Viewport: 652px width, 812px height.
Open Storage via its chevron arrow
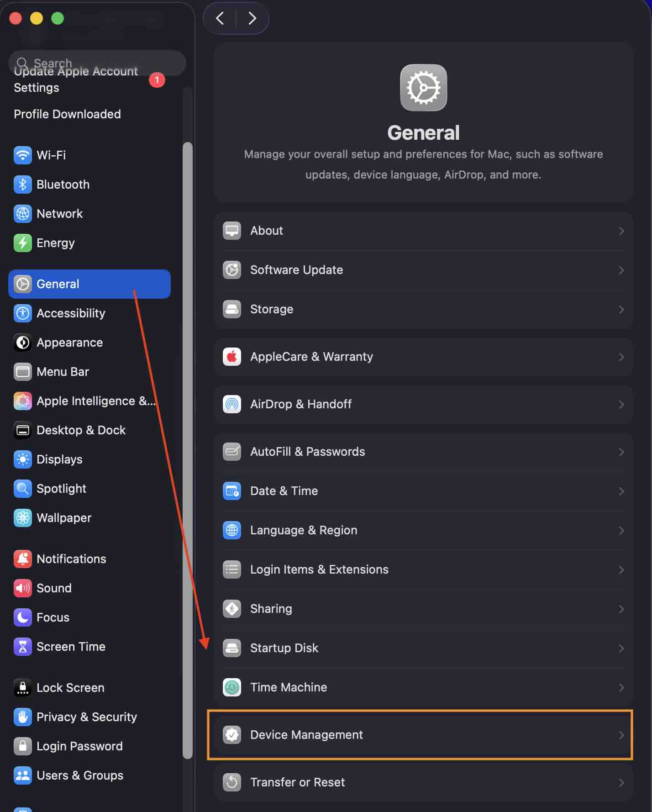pos(621,310)
